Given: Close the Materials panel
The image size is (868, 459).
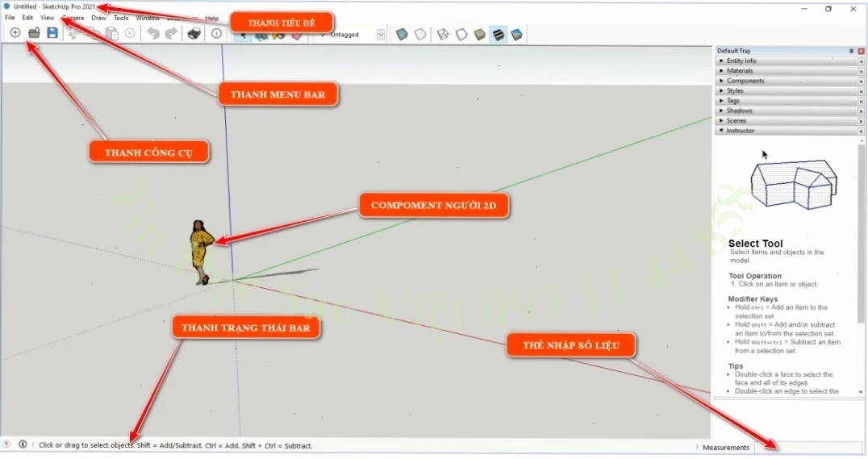Looking at the screenshot, I should pyautogui.click(x=861, y=72).
